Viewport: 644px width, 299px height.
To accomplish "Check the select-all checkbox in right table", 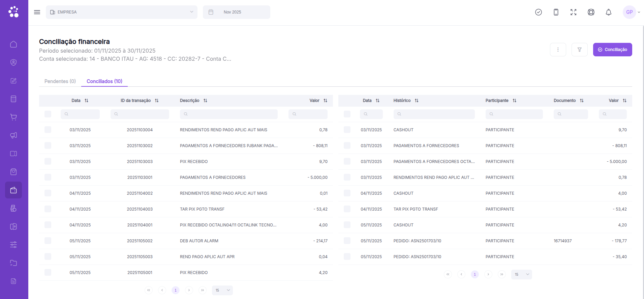I will coord(347,114).
